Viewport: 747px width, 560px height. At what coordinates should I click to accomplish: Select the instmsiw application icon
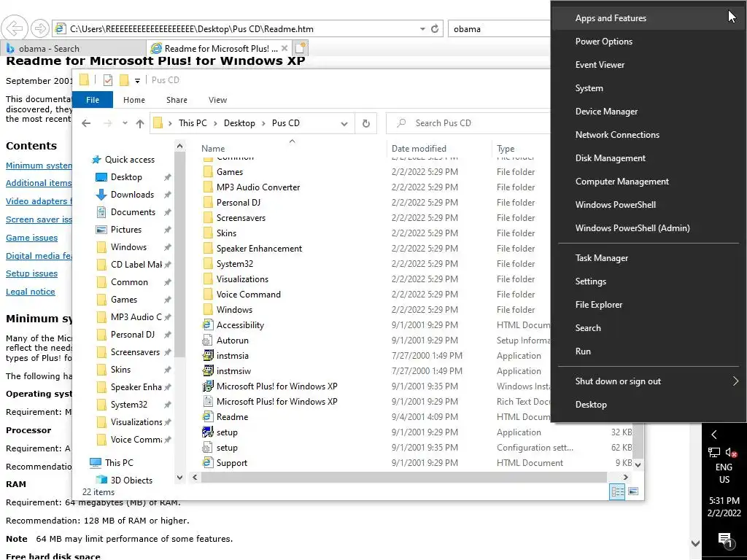208,370
